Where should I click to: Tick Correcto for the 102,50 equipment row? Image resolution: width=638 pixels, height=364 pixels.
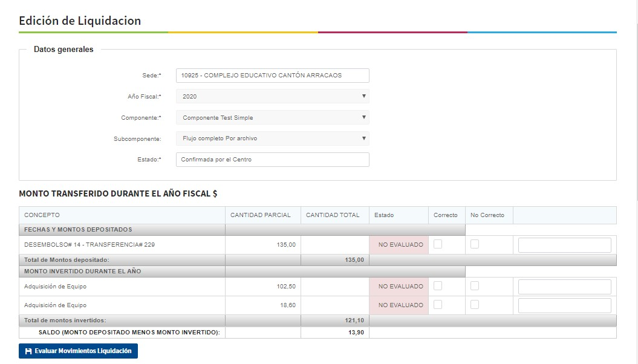438,286
